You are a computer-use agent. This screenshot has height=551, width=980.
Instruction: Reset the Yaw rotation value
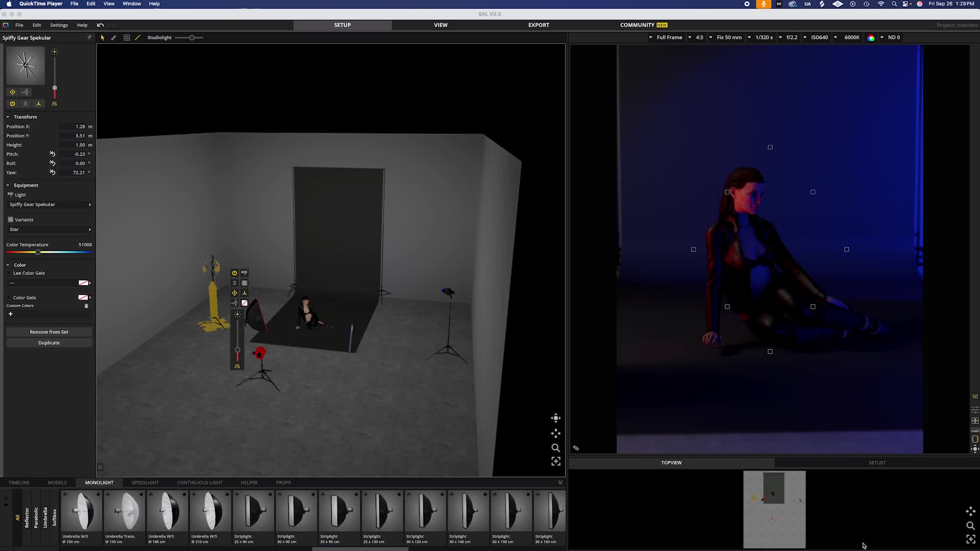52,172
